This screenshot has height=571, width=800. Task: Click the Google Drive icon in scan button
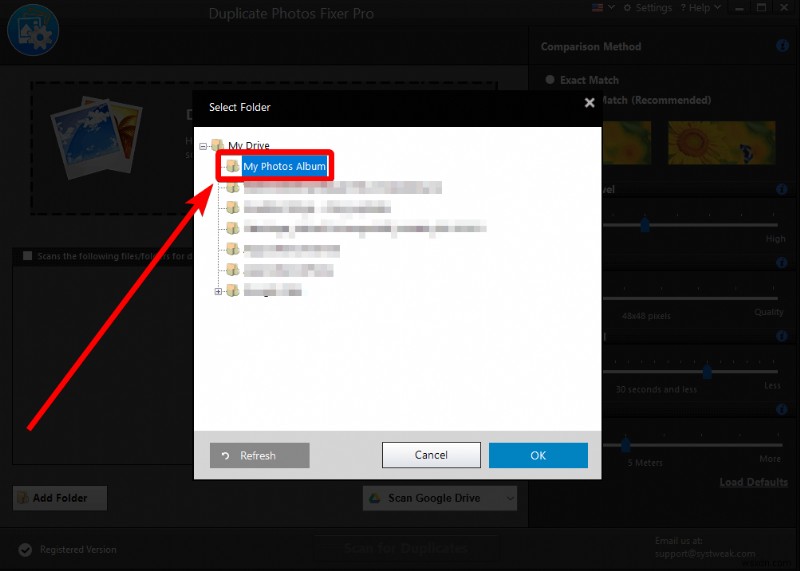pos(375,498)
